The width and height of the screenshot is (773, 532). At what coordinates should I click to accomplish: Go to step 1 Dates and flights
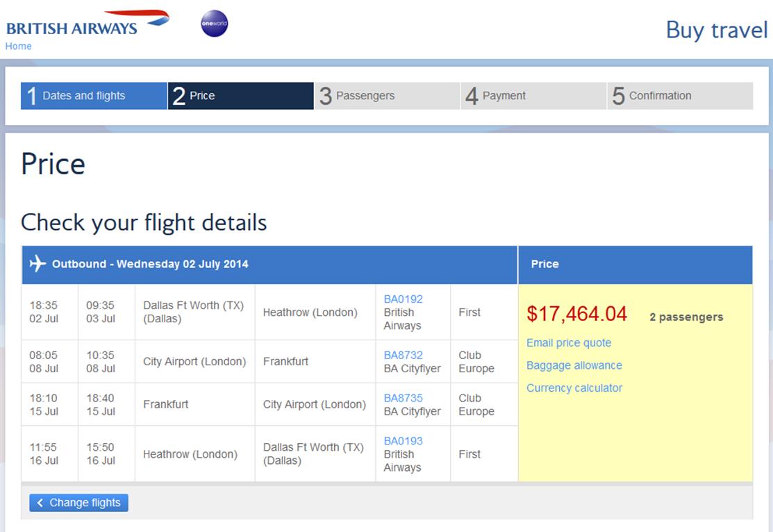coord(94,96)
